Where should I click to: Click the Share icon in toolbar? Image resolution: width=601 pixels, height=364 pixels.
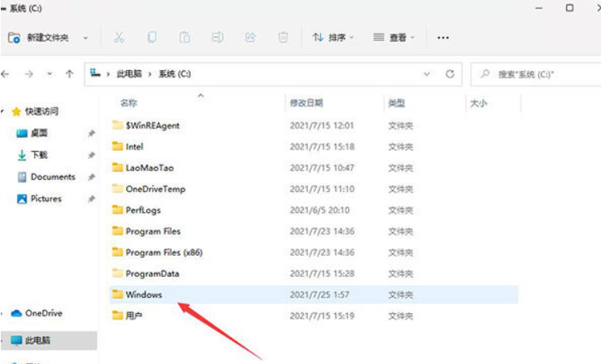tap(250, 38)
